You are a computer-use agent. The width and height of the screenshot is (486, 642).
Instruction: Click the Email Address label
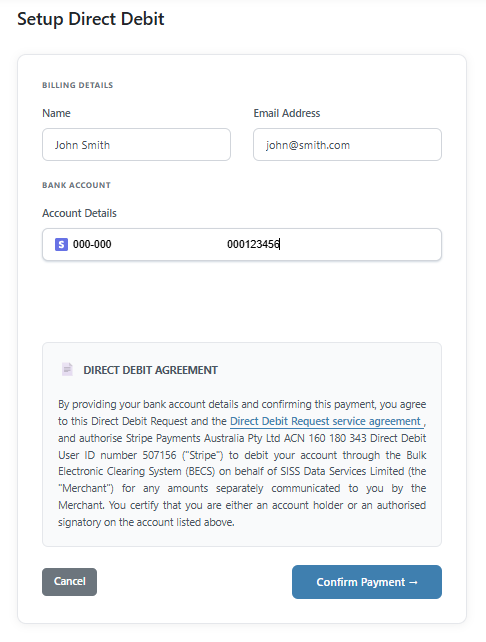(287, 113)
